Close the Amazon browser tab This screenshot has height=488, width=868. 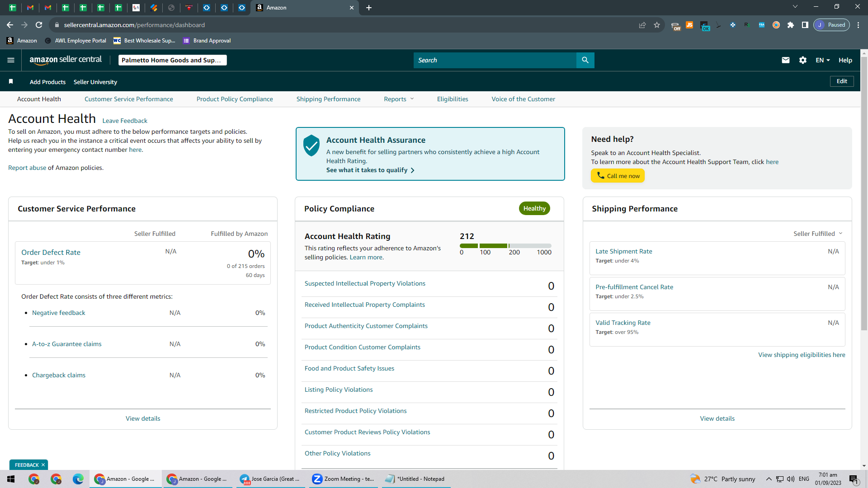point(352,8)
